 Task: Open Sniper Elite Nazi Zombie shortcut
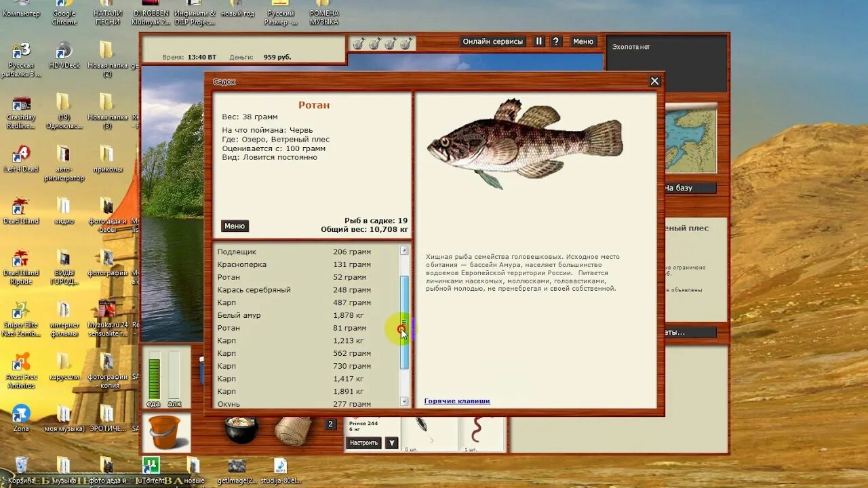pos(21,319)
